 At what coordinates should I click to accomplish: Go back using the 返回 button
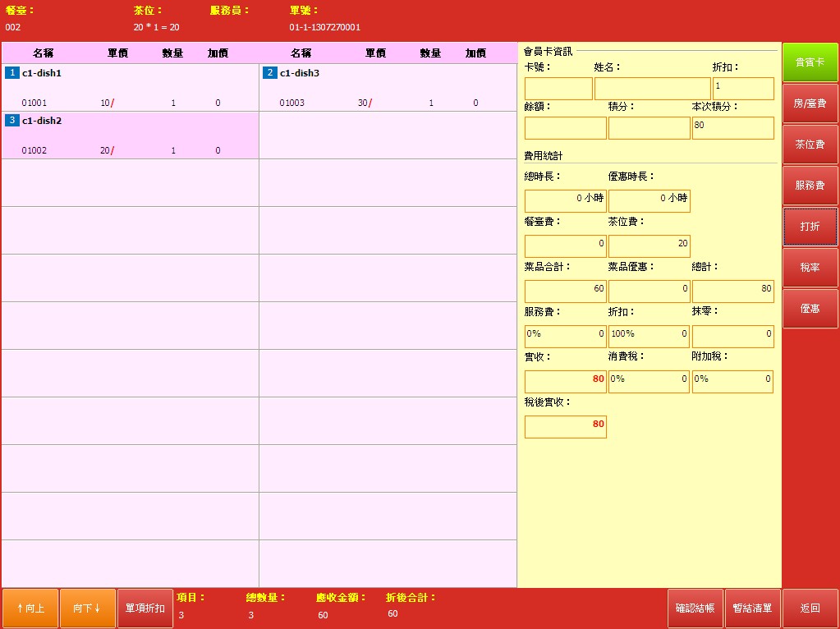[810, 608]
